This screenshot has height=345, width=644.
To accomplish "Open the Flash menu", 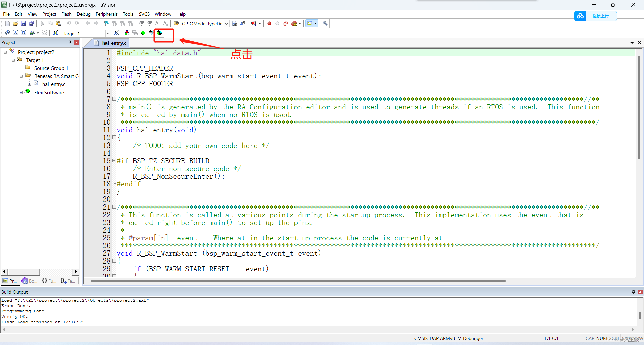I will [x=66, y=14].
